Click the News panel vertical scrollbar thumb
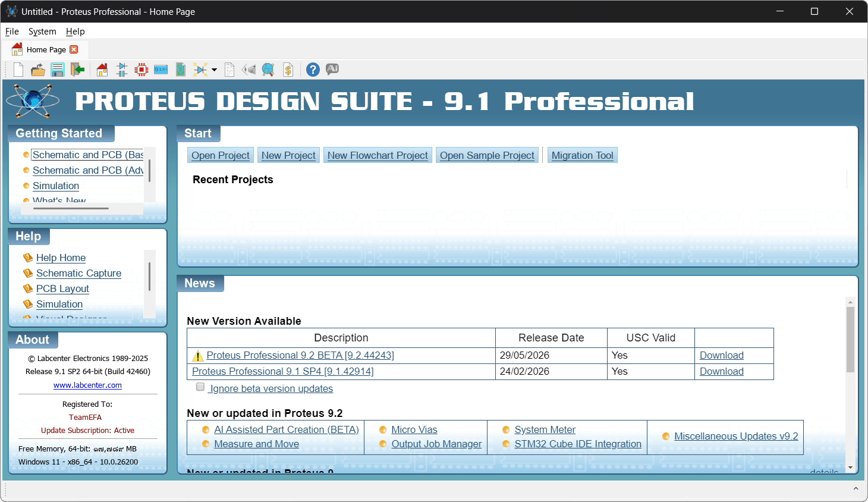The width and height of the screenshot is (868, 502). pyautogui.click(x=850, y=339)
